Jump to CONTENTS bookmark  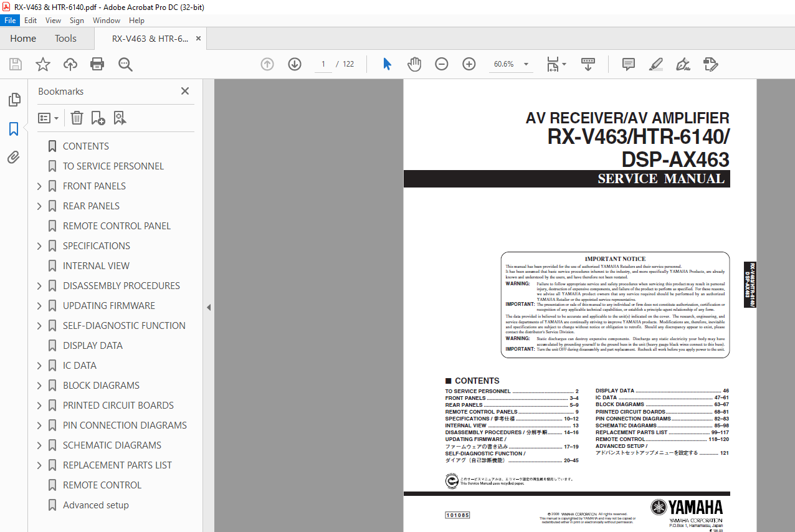click(86, 146)
